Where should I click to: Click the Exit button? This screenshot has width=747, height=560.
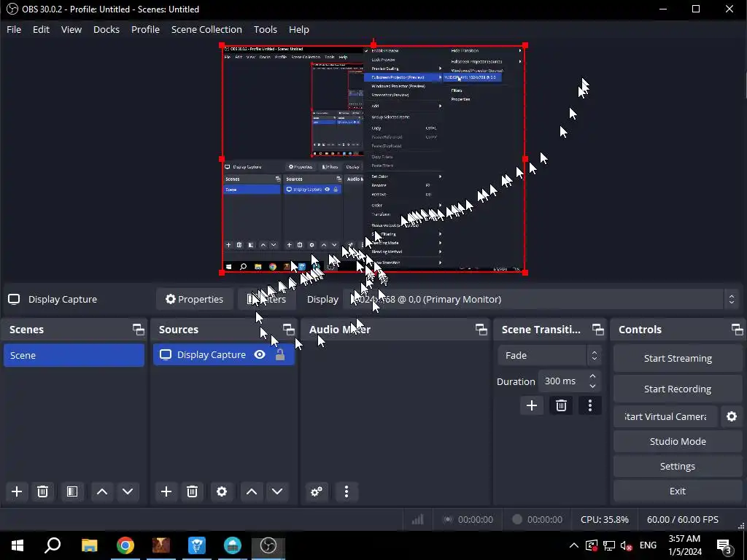[678, 491]
